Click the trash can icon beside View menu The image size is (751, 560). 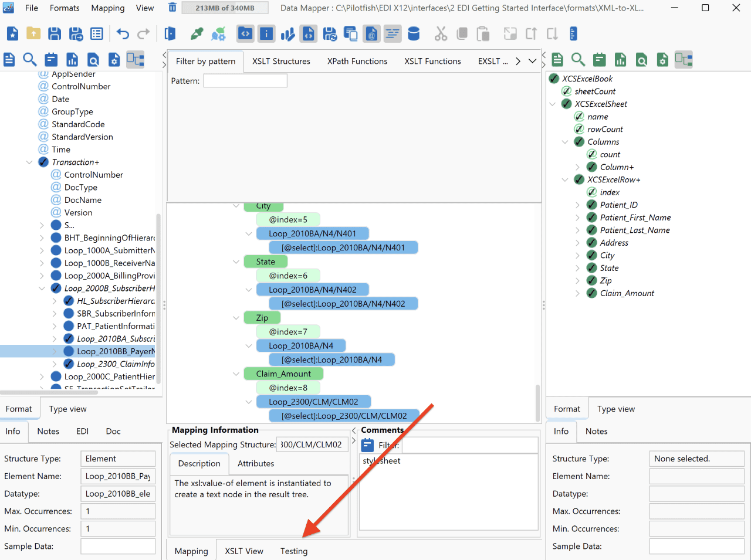tap(172, 8)
